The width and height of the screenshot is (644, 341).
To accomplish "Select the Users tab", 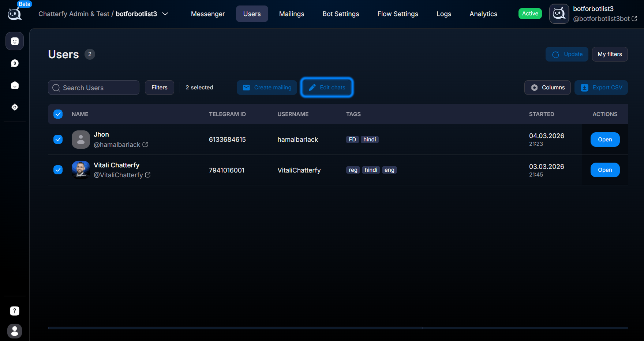I will [x=252, y=14].
